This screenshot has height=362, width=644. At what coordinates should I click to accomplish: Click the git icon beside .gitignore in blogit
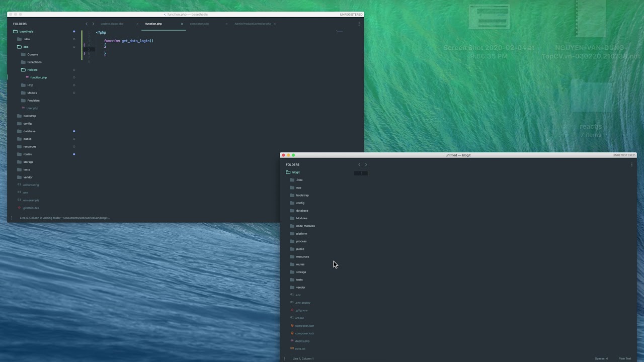[x=292, y=310]
